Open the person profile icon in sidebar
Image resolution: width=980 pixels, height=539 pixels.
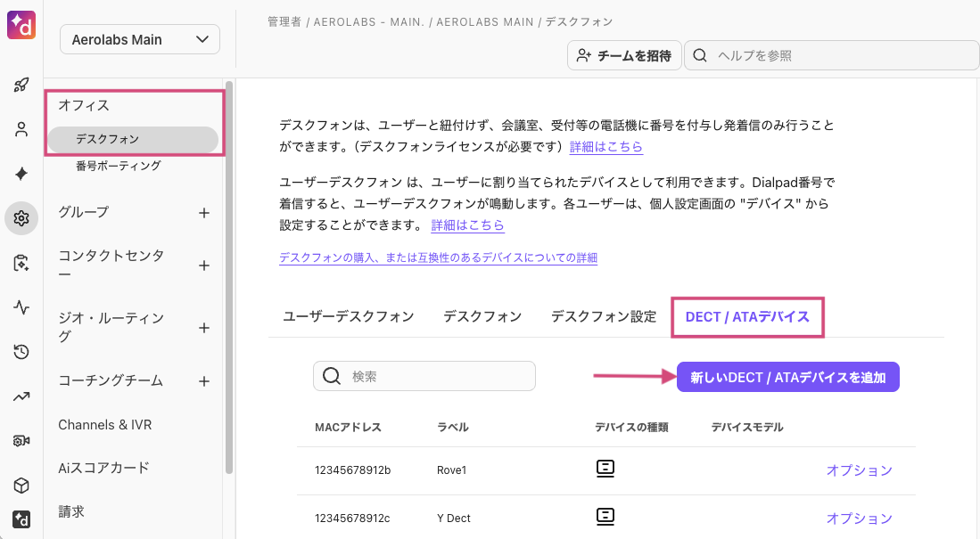(x=21, y=129)
